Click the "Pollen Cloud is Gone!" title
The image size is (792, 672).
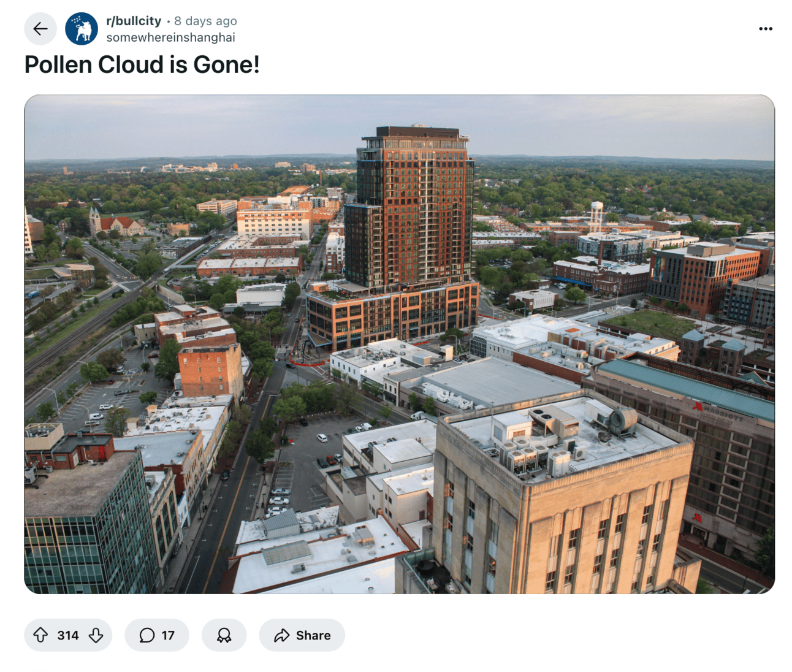[142, 64]
